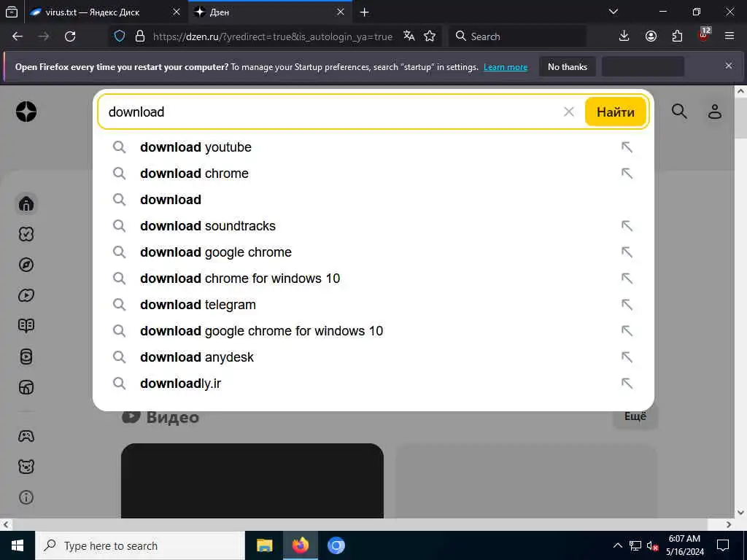This screenshot has width=747, height=560.
Task: Open the Windows notification center
Action: 723,545
